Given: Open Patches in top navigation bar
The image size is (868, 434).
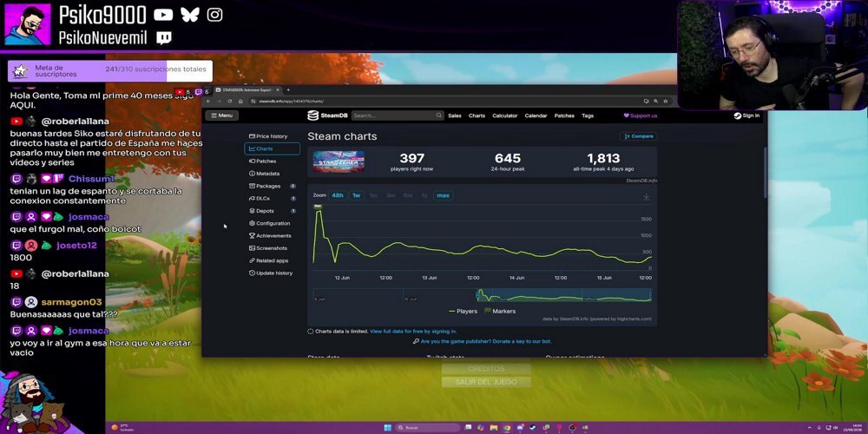Looking at the screenshot, I should pyautogui.click(x=564, y=115).
